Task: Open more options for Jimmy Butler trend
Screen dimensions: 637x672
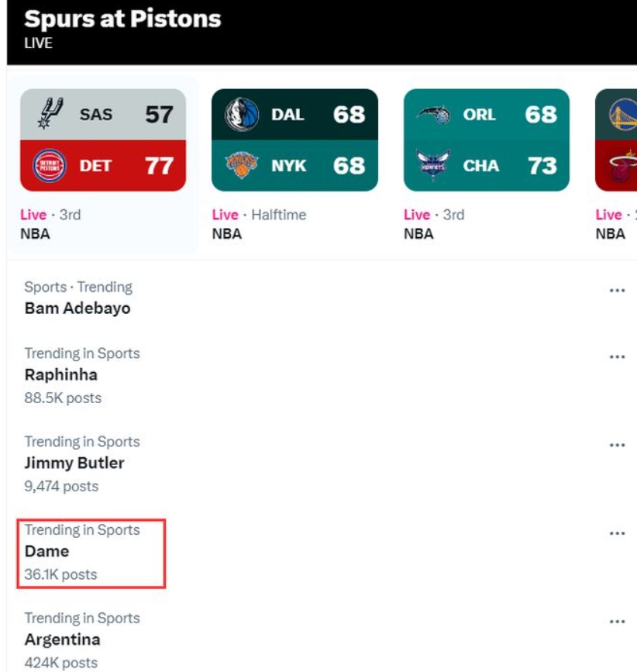Action: click(x=617, y=446)
